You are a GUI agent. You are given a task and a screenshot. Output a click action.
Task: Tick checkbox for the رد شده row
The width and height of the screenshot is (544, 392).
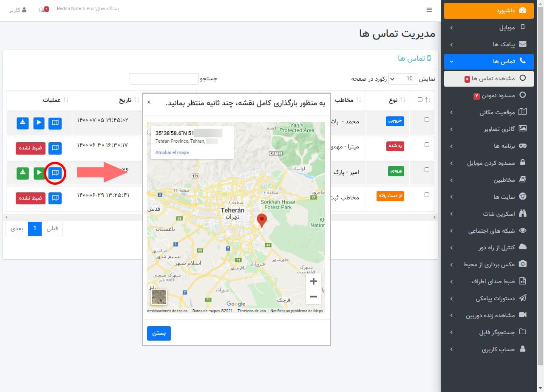(427, 144)
